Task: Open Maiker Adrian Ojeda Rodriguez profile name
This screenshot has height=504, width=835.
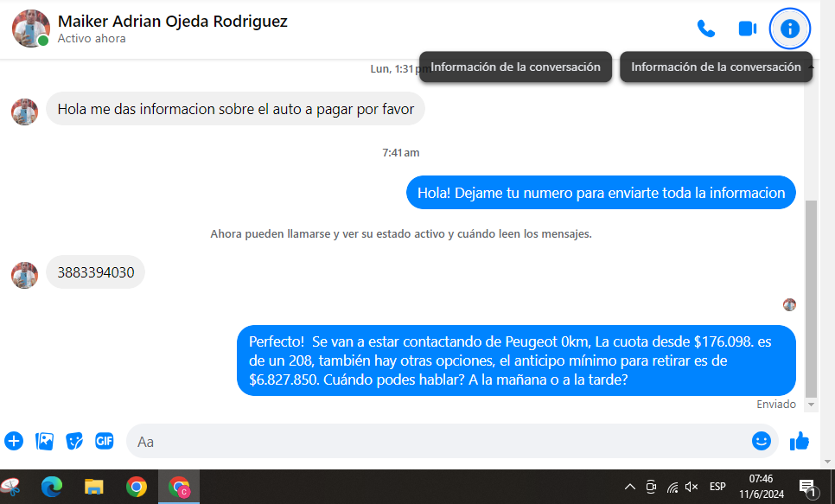Action: pyautogui.click(x=172, y=21)
